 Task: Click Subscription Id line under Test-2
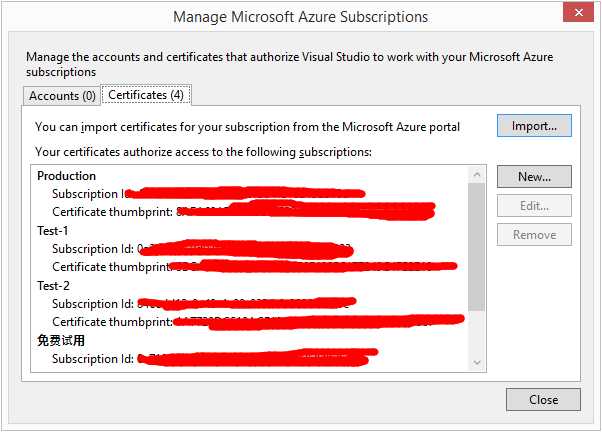(204, 304)
